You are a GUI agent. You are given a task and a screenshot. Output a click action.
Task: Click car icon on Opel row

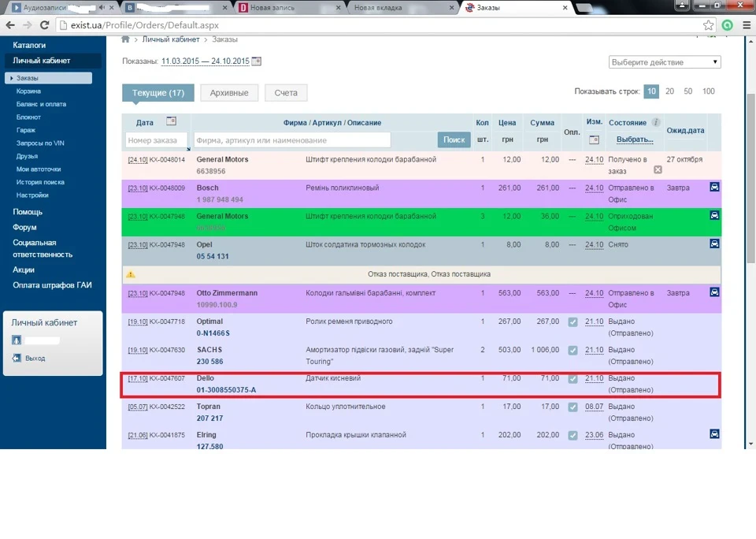pyautogui.click(x=714, y=243)
